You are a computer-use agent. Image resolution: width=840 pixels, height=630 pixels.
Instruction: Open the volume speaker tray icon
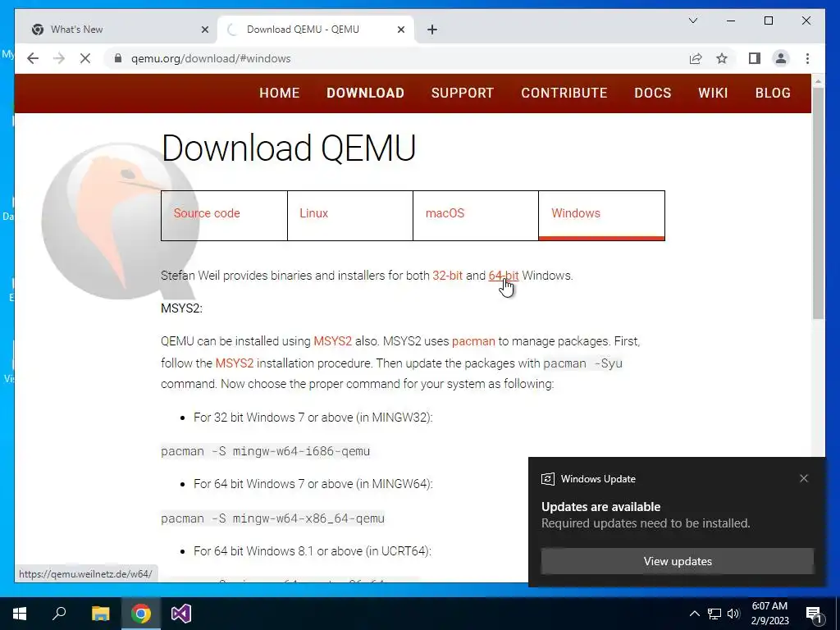tap(733, 614)
